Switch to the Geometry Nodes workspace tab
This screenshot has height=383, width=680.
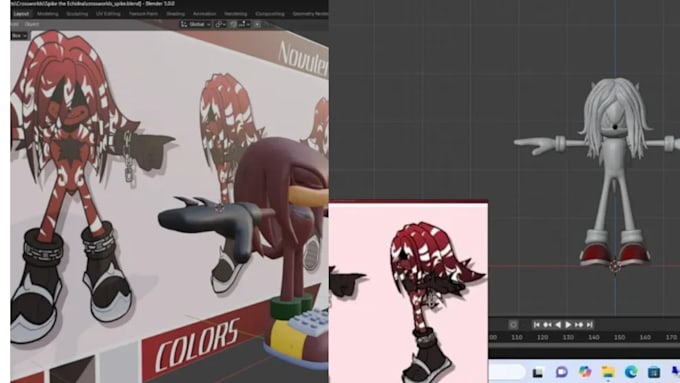tap(310, 14)
